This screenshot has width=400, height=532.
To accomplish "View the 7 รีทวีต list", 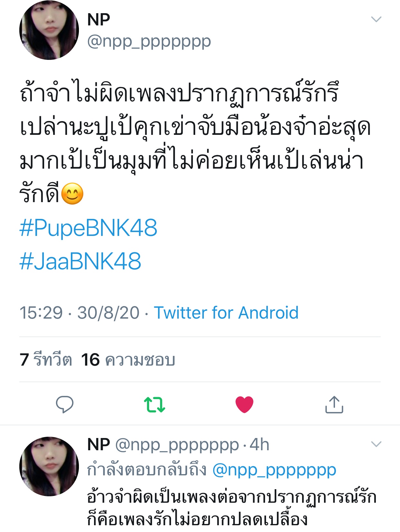I will (x=46, y=359).
